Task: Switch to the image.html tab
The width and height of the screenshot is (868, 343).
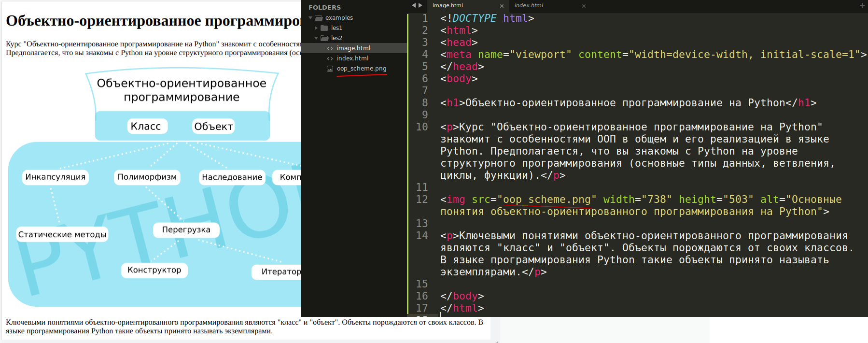Action: pyautogui.click(x=448, y=6)
